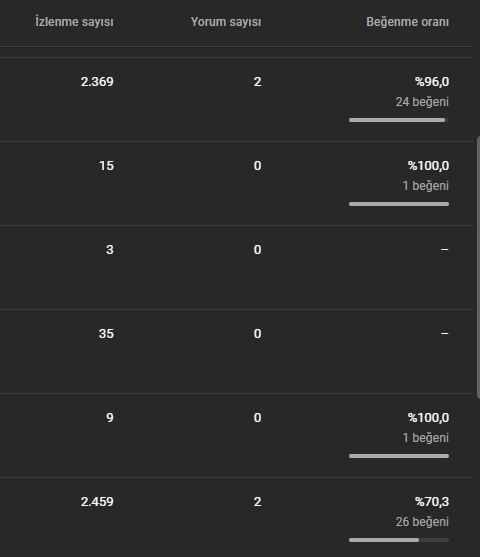
Task: Click the 2.369 view count
Action: tap(97, 82)
